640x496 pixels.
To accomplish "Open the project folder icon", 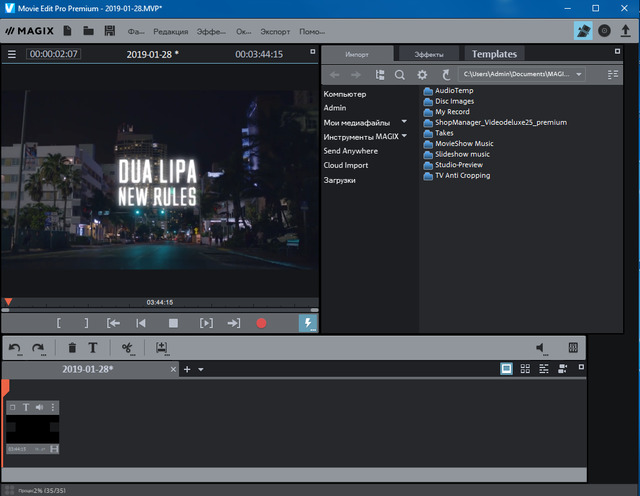I will pyautogui.click(x=88, y=31).
